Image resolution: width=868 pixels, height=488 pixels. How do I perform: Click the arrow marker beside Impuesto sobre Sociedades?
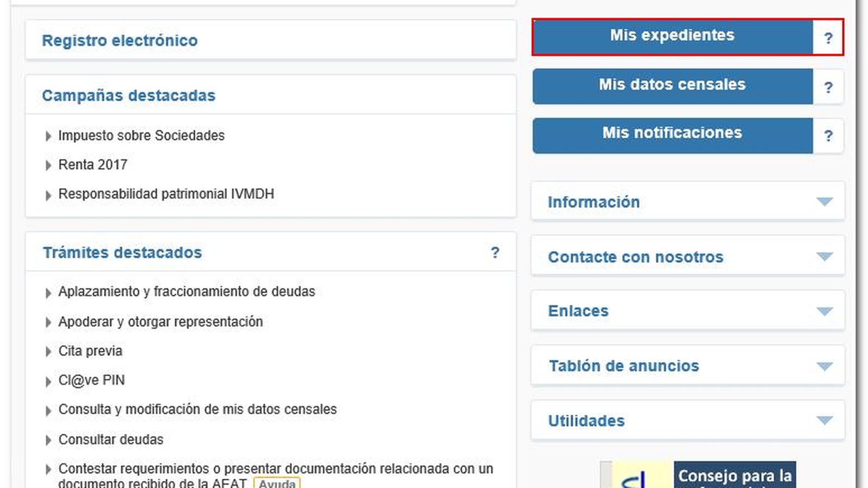click(x=47, y=136)
